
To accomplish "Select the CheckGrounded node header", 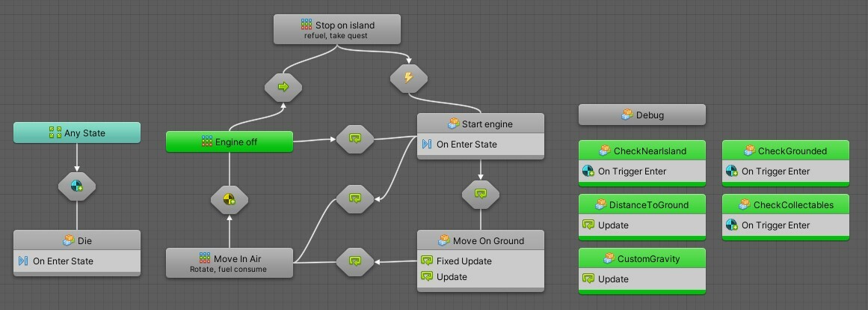I will 786,151.
